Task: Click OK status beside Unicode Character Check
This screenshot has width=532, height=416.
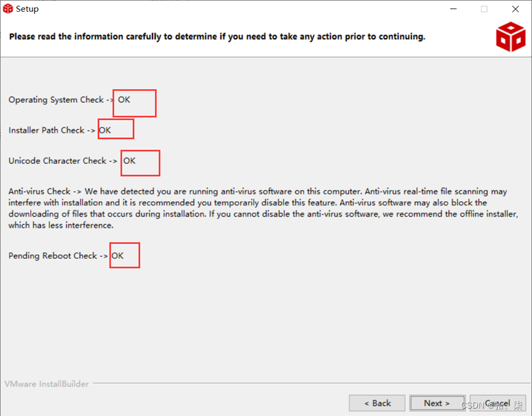Action: [129, 161]
